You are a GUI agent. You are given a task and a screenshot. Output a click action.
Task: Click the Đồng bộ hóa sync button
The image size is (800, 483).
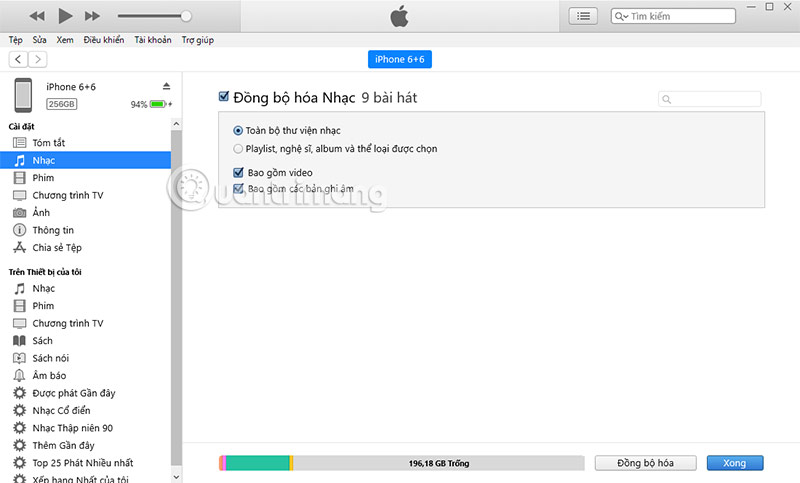[645, 463]
